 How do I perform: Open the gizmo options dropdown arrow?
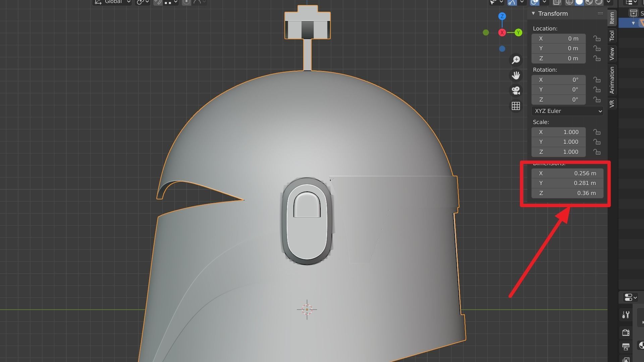point(522,2)
